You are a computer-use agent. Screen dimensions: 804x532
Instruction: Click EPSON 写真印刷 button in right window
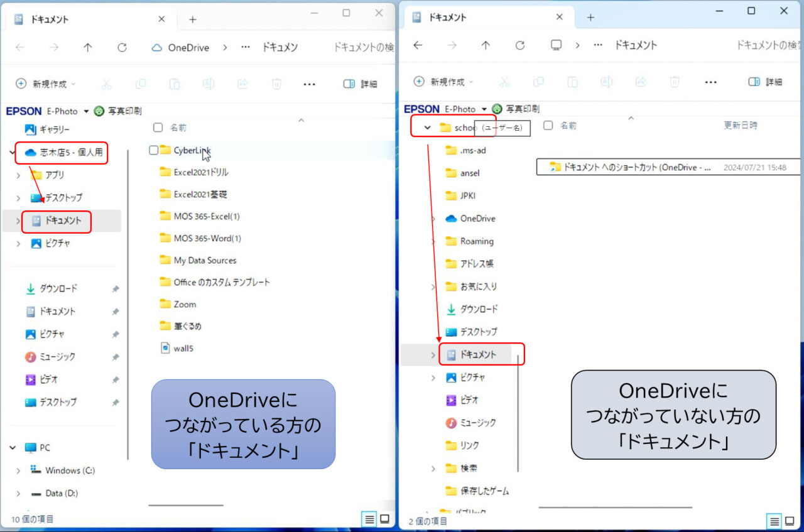(x=516, y=109)
